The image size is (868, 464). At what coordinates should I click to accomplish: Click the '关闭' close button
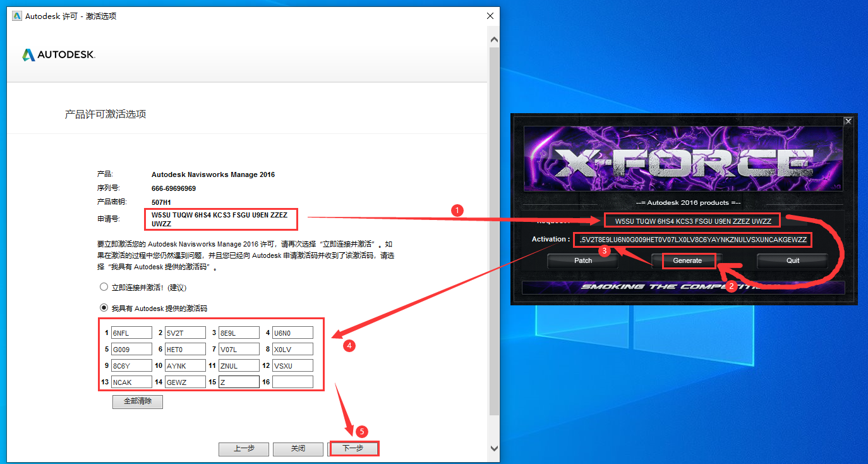pyautogui.click(x=298, y=449)
